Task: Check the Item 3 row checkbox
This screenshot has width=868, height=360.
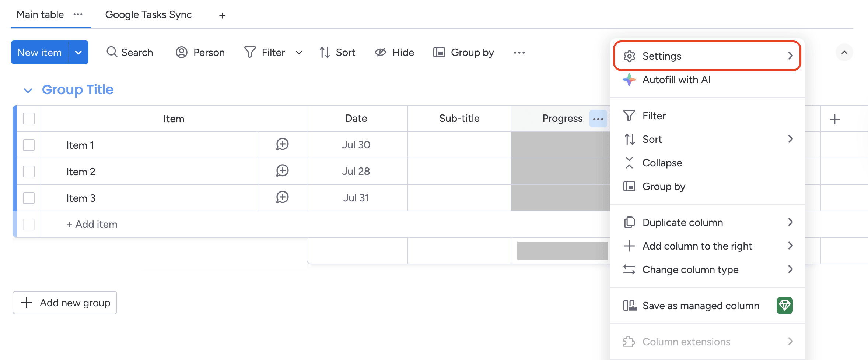Action: point(29,198)
